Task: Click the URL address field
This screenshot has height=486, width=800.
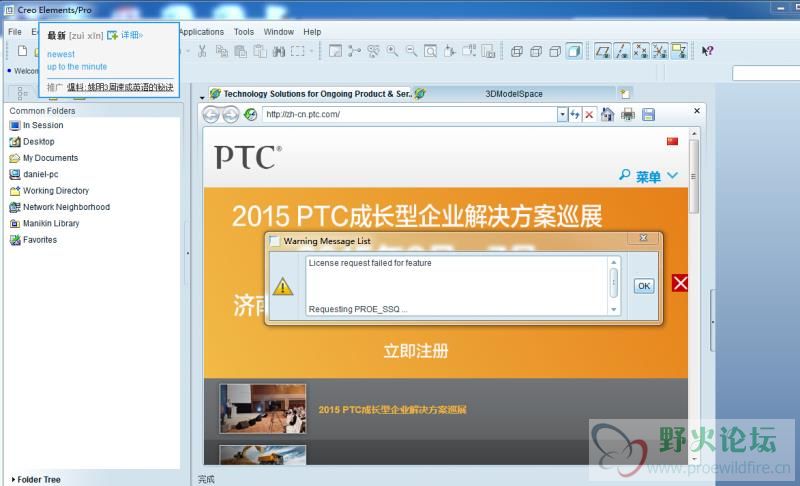Action: pyautogui.click(x=410, y=114)
